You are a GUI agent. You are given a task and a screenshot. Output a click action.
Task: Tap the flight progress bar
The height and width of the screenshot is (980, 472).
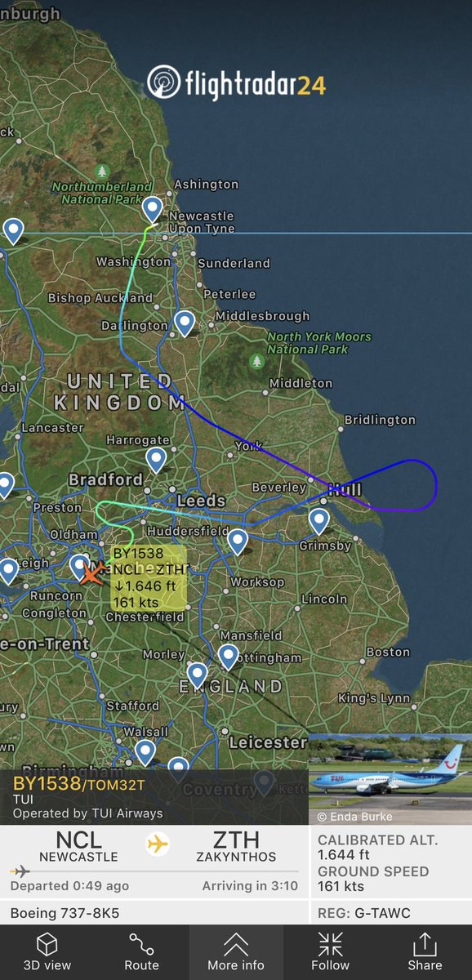(154, 872)
